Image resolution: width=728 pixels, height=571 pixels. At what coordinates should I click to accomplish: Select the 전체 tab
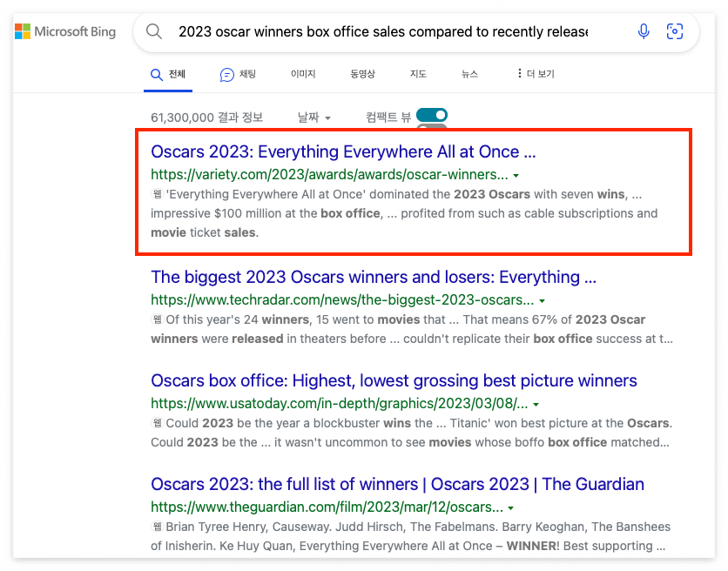(168, 74)
